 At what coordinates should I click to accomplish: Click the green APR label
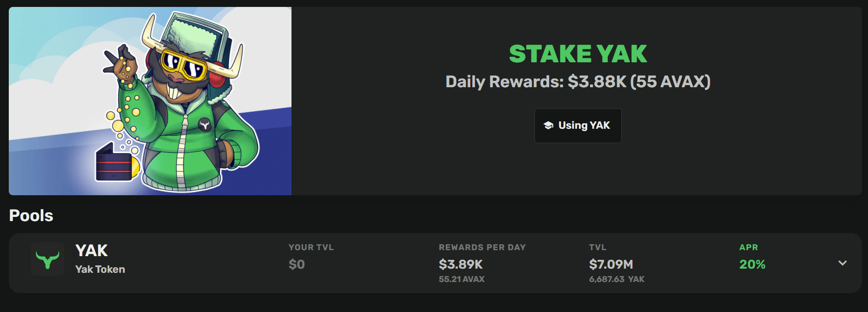coord(748,247)
